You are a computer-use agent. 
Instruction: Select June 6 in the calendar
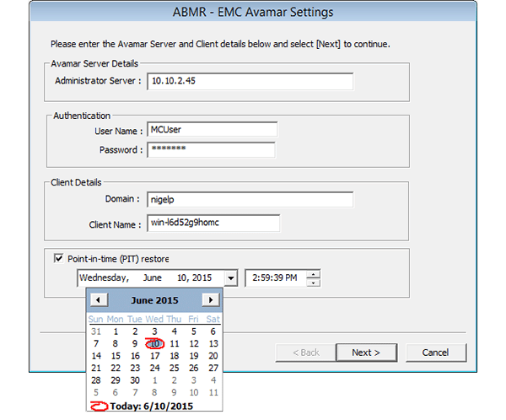coord(213,331)
